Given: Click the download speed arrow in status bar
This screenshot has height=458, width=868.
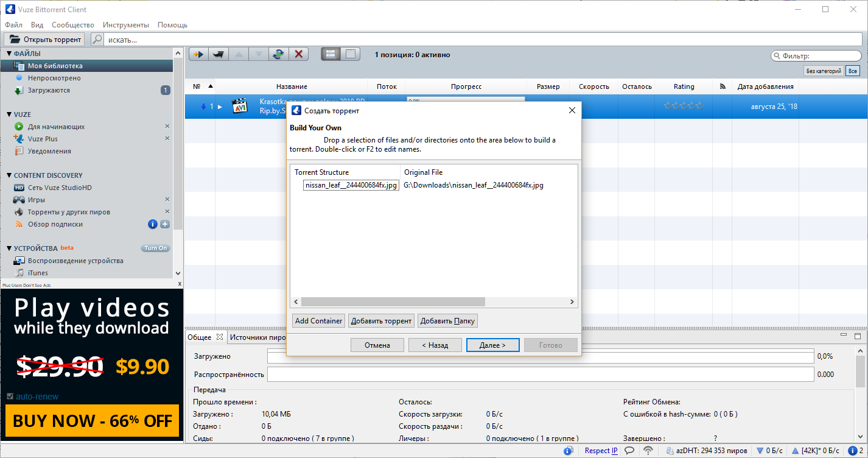Looking at the screenshot, I should click(x=760, y=451).
